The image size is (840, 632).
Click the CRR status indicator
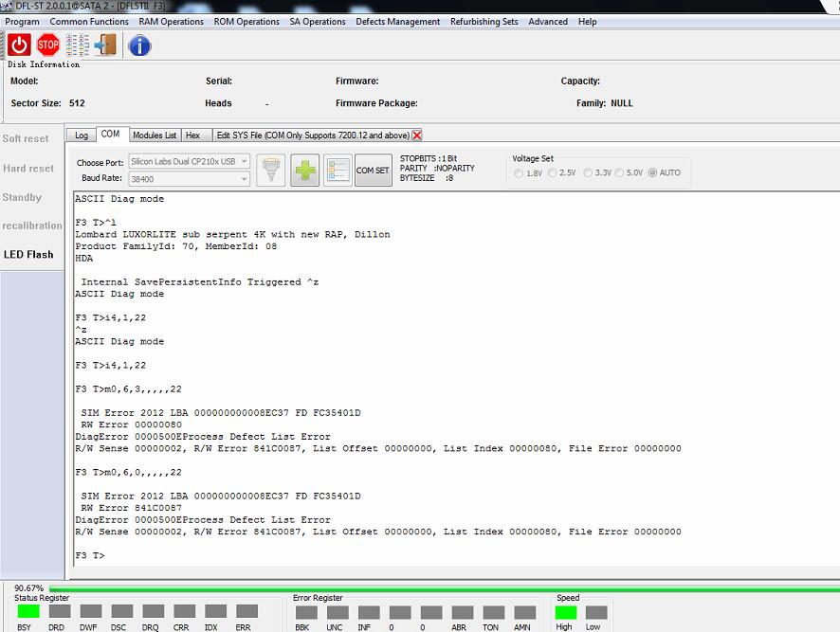[184, 611]
